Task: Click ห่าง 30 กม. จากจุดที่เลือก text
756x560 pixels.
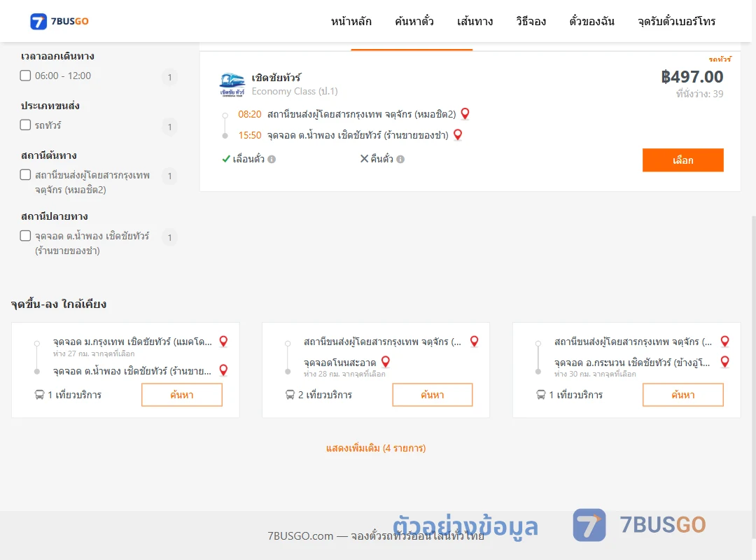Action: (x=595, y=374)
